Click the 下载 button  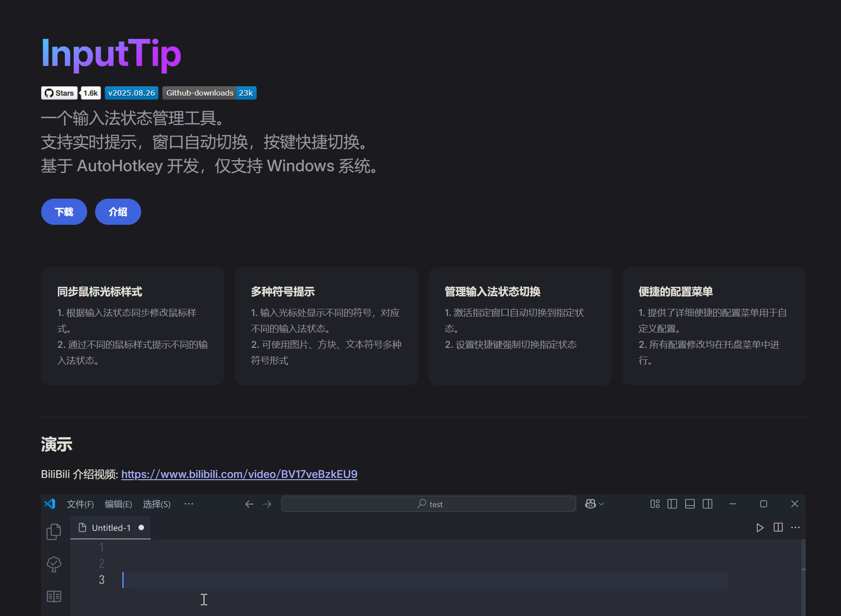point(64,212)
